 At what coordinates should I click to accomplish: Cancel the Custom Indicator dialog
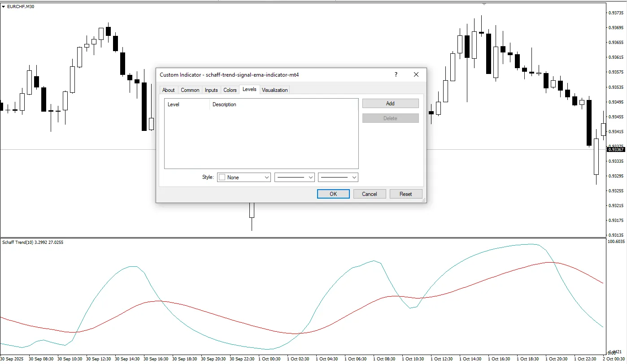[x=369, y=194]
